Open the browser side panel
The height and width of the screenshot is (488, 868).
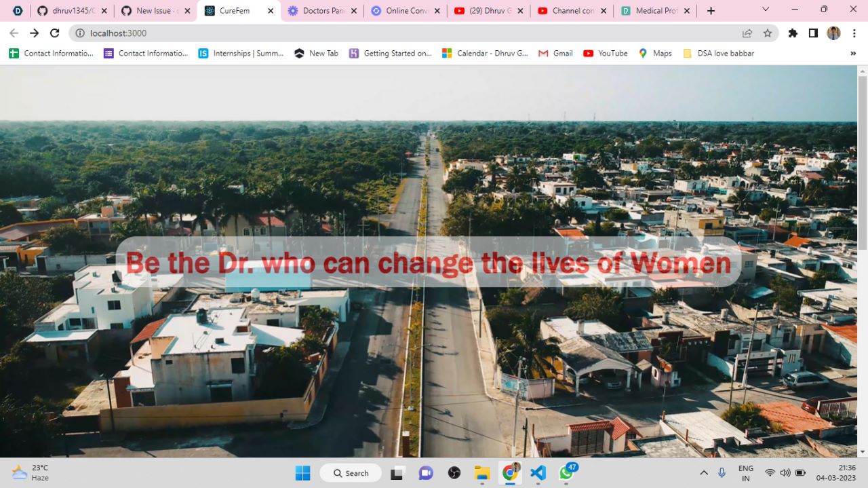pyautogui.click(x=813, y=33)
